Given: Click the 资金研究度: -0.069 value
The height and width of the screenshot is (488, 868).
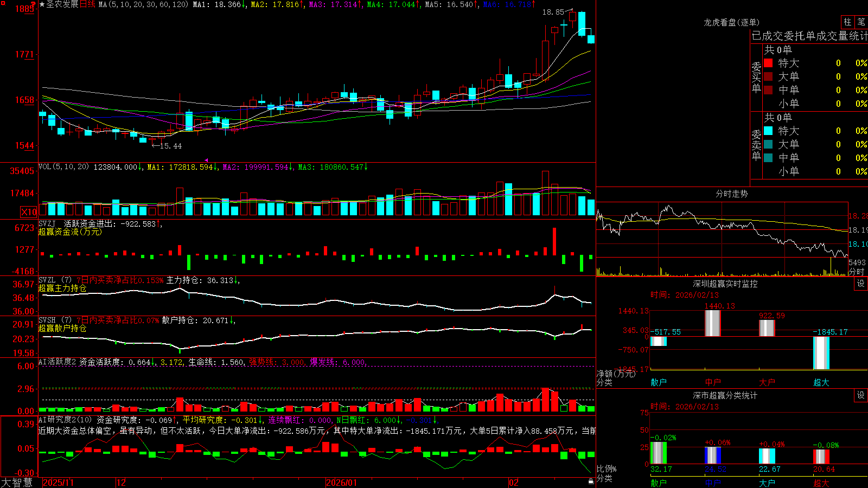Looking at the screenshot, I should 134,420.
